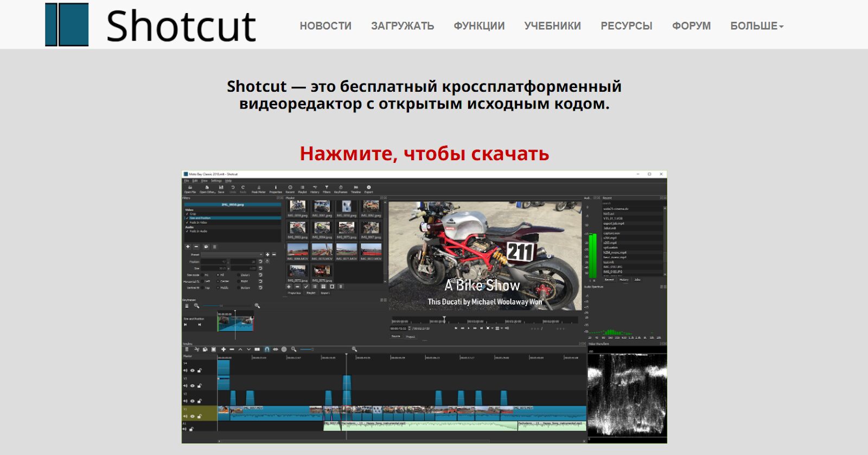This screenshot has width=868, height=455.
Task: Open the player grid dropdown arrow
Action: [x=502, y=328]
